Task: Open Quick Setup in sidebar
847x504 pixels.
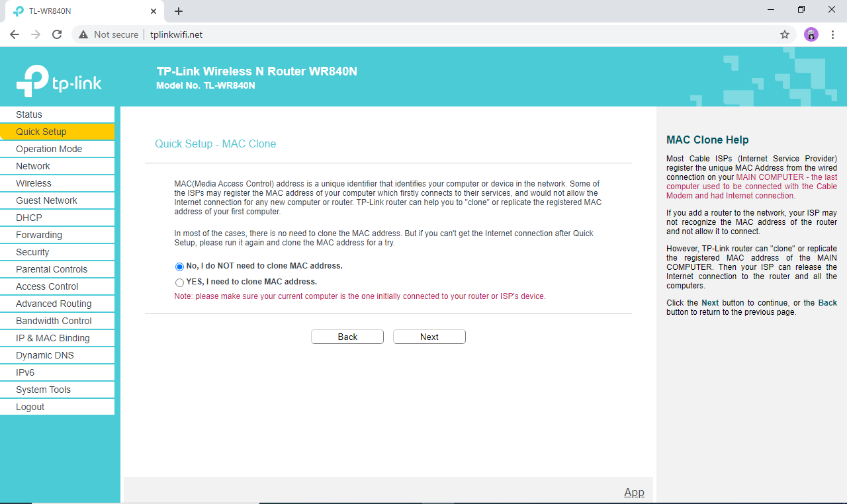Action: pos(58,132)
